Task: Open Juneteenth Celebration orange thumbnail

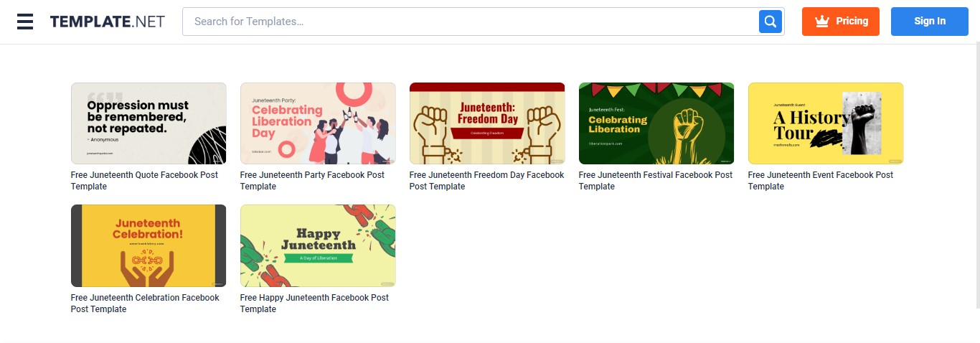Action: pyautogui.click(x=149, y=246)
